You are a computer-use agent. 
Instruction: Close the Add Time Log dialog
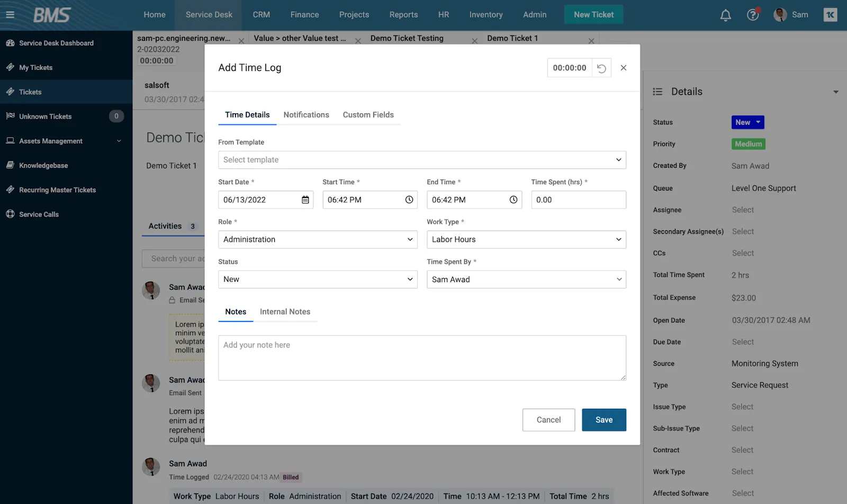[x=624, y=68]
